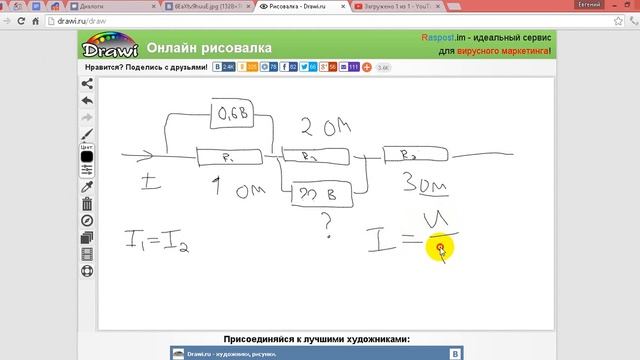This screenshot has width=640, height=360.
Task: Click the film strip icon
Action: coord(87,254)
